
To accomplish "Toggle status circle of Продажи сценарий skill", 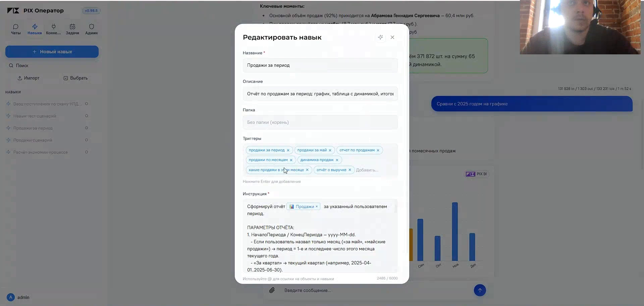I will tap(87, 140).
